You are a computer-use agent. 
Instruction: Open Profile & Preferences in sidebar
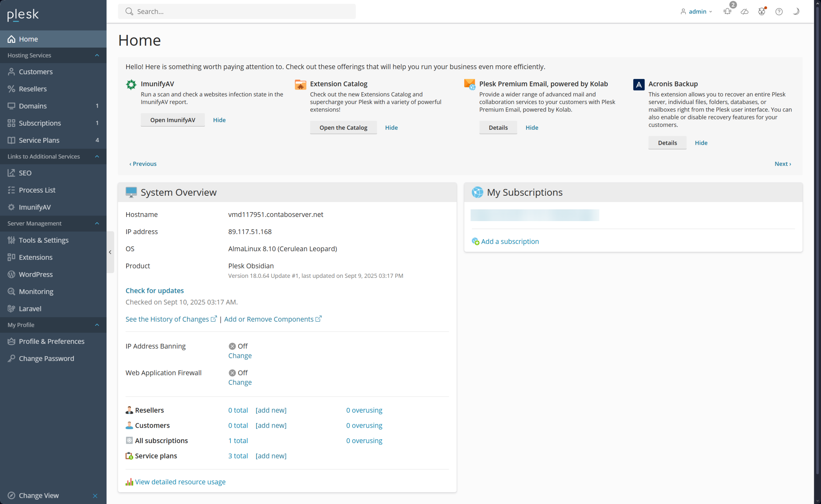click(53, 341)
